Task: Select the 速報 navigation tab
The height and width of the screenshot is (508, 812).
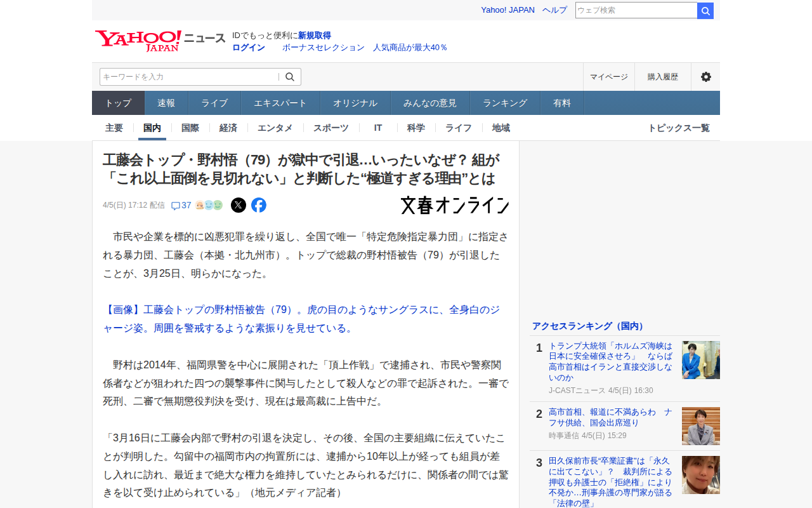Action: point(166,103)
